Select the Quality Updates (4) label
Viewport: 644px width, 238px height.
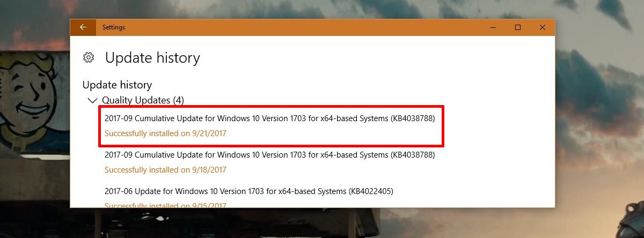pyautogui.click(x=143, y=100)
